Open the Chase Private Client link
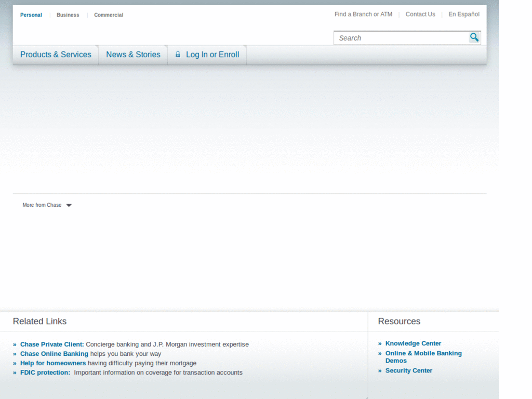 (x=52, y=344)
